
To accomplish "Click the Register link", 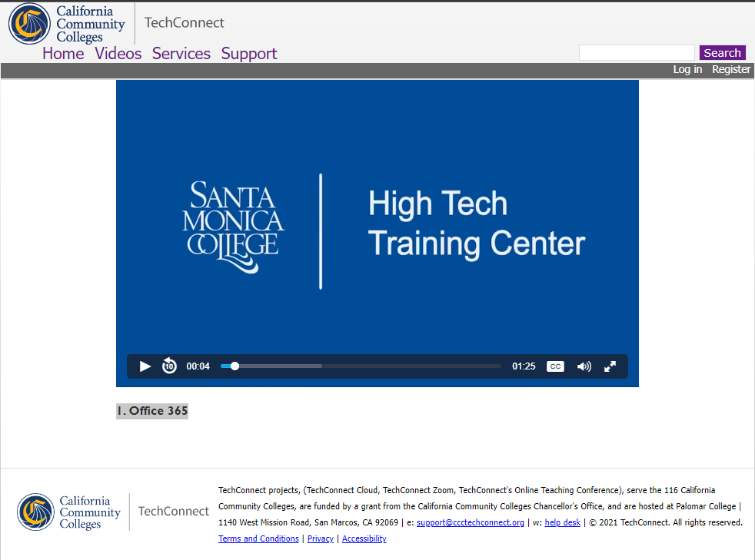I will pos(731,69).
